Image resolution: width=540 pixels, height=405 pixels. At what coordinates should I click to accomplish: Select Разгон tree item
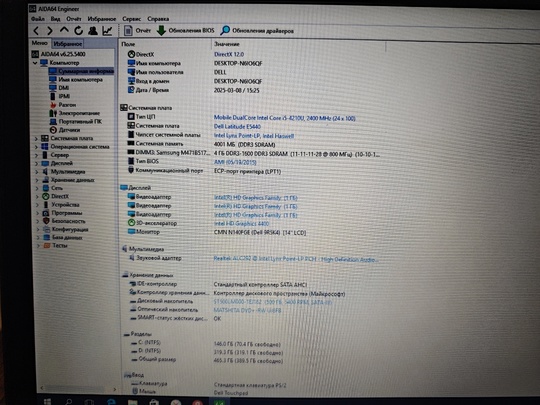tap(63, 105)
